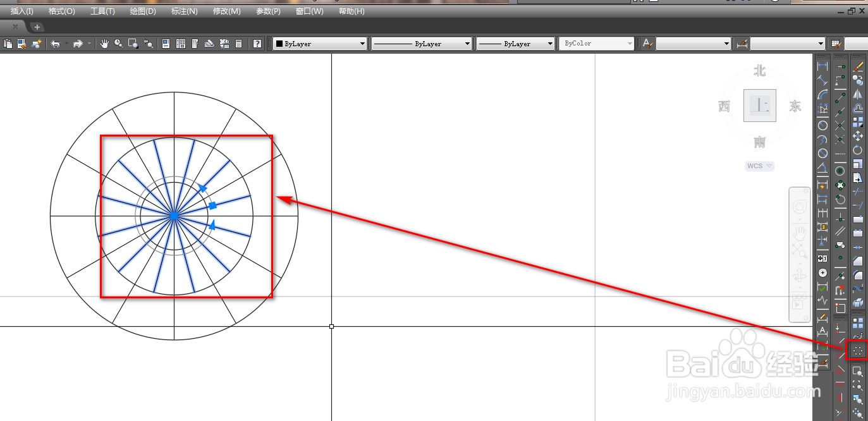Open the Properties palette icon
The image size is (868, 421).
click(166, 44)
